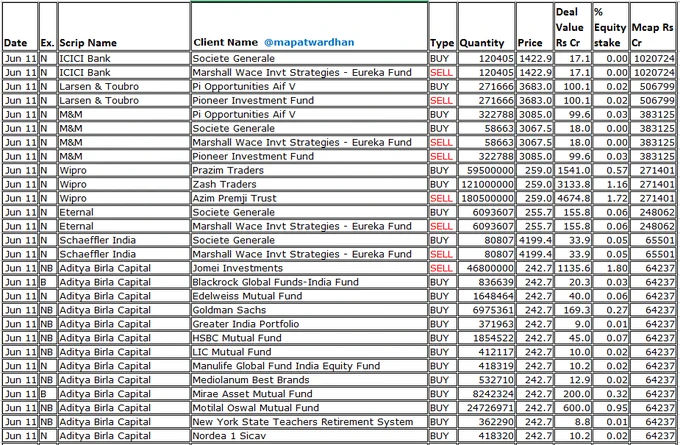Click quantity 371963 for Greater India Portfolio
The width and height of the screenshot is (680, 445).
pos(486,324)
